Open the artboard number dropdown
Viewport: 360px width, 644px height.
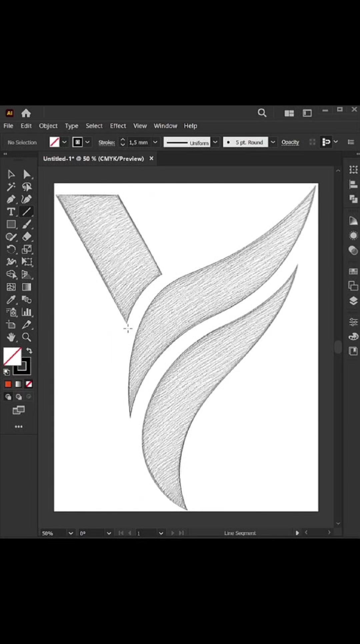click(x=161, y=533)
